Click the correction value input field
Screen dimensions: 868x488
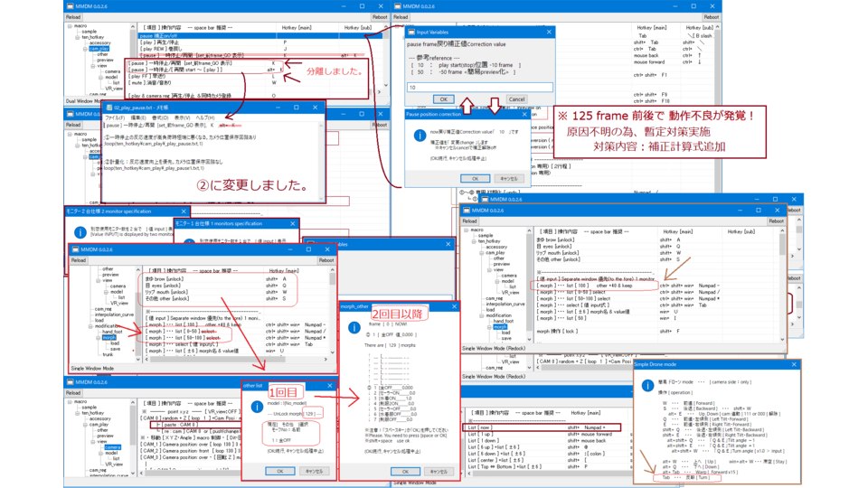coord(479,88)
